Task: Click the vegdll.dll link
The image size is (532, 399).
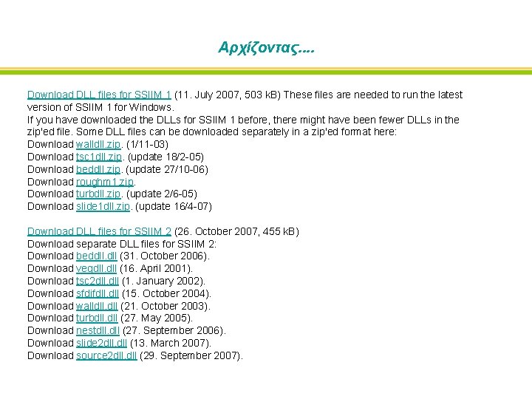Action: [96, 269]
